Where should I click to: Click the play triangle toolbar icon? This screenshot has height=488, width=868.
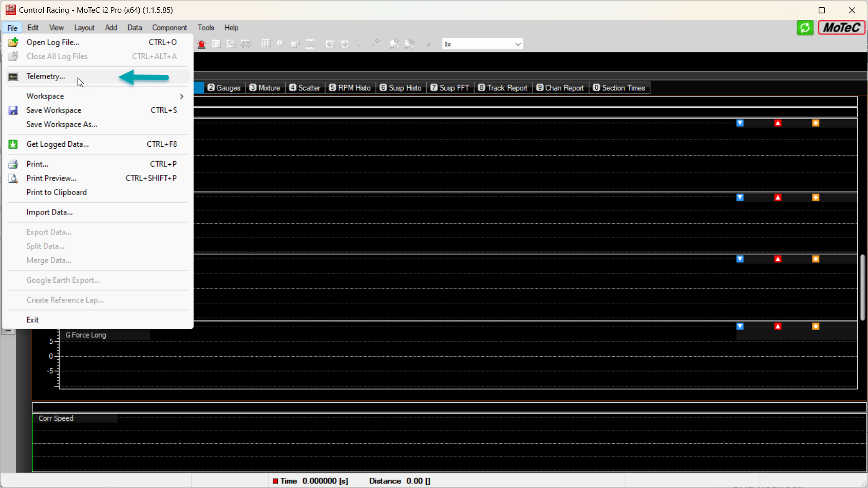tap(428, 44)
